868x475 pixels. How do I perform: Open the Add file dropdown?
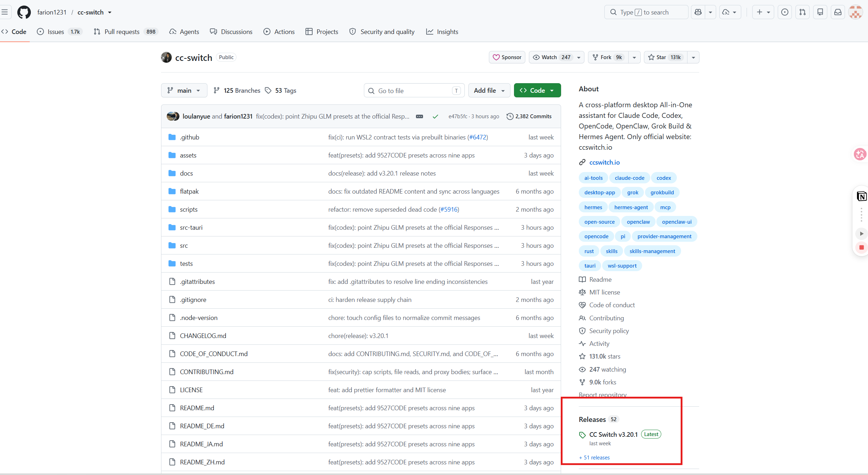(x=489, y=91)
